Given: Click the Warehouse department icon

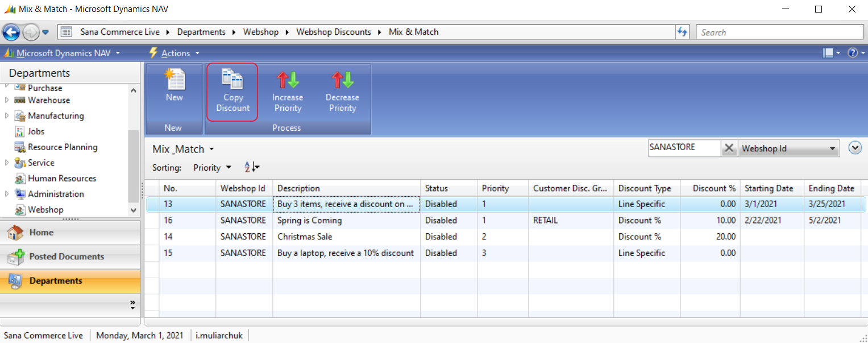Looking at the screenshot, I should [20, 100].
